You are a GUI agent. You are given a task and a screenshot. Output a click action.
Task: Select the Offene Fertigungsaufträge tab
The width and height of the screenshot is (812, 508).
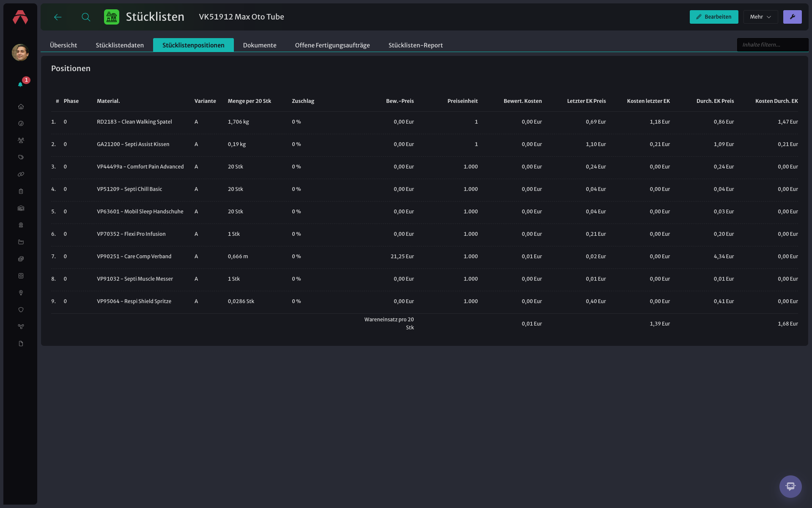(x=332, y=45)
